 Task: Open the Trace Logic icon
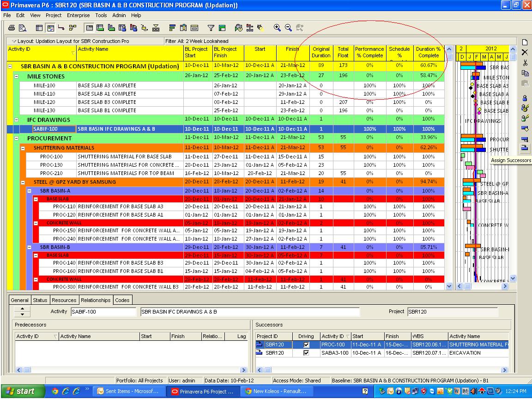coord(145,28)
